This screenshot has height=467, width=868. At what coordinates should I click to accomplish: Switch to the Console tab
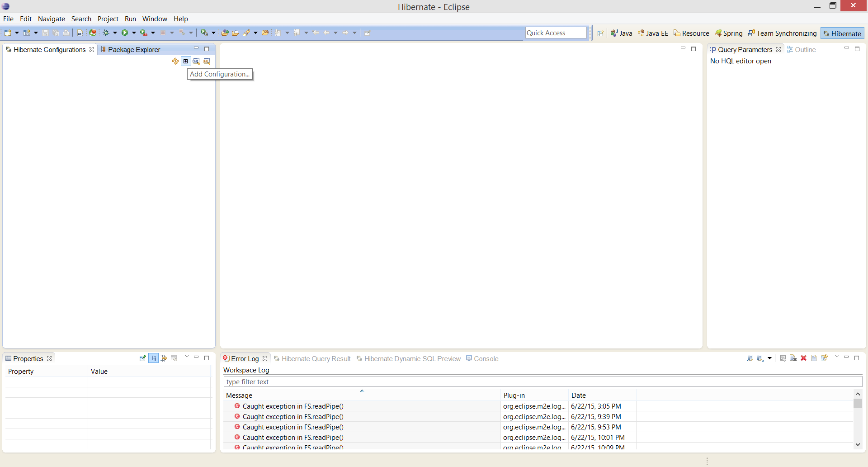482,358
